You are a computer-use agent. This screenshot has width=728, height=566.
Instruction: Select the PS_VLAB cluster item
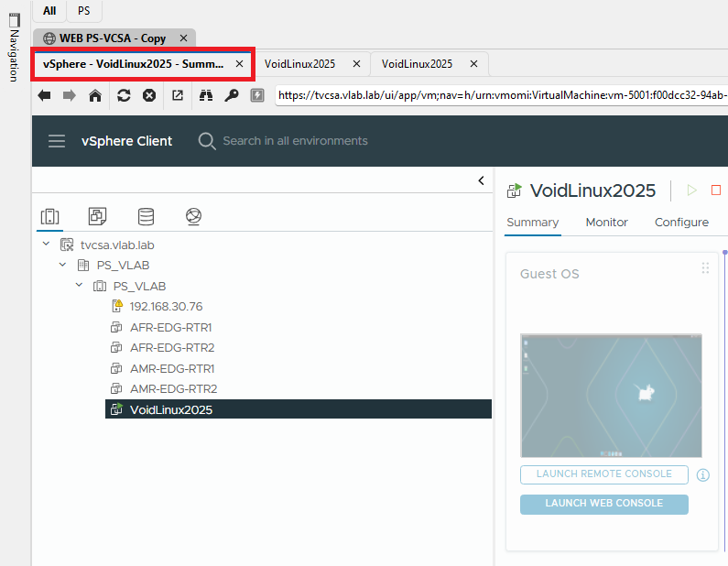(x=139, y=286)
